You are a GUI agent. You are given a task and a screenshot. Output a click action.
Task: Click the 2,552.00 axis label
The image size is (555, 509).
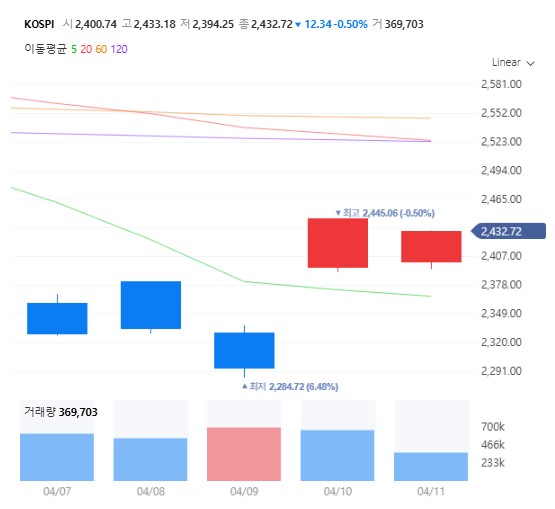coord(501,113)
